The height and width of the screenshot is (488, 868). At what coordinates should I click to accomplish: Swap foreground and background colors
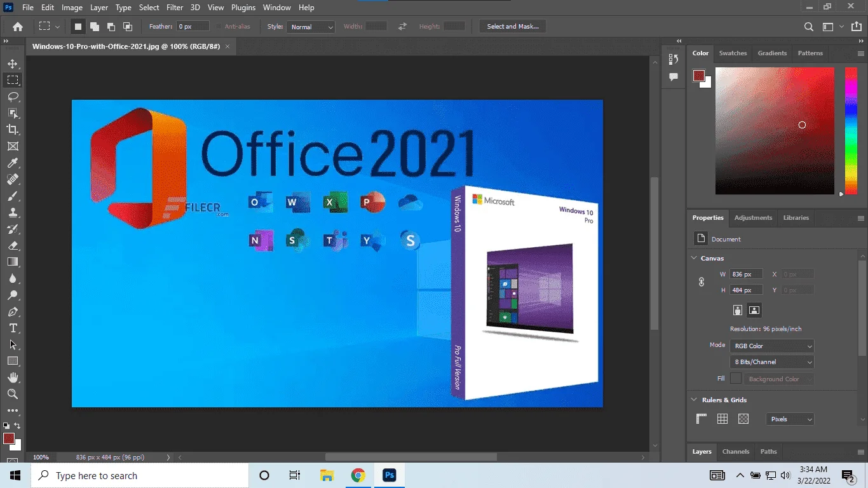coord(17,426)
